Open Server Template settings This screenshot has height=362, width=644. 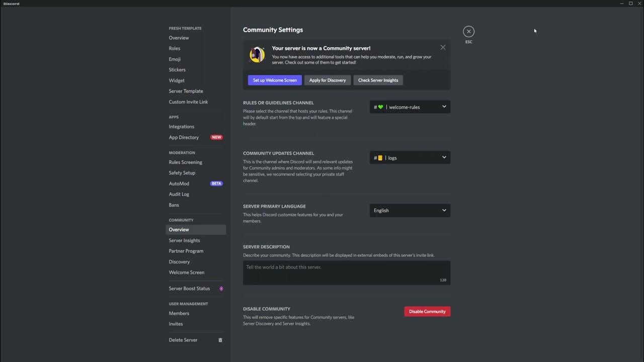pyautogui.click(x=196, y=91)
